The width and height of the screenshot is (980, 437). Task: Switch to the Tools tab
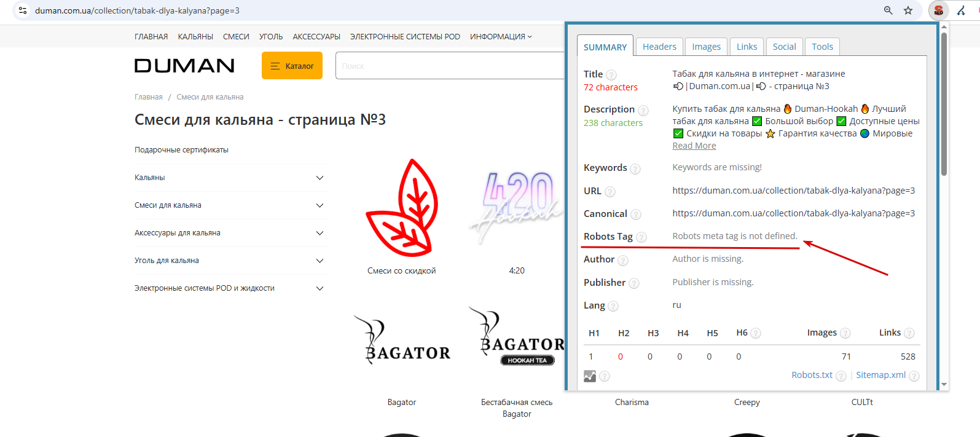pos(822,47)
